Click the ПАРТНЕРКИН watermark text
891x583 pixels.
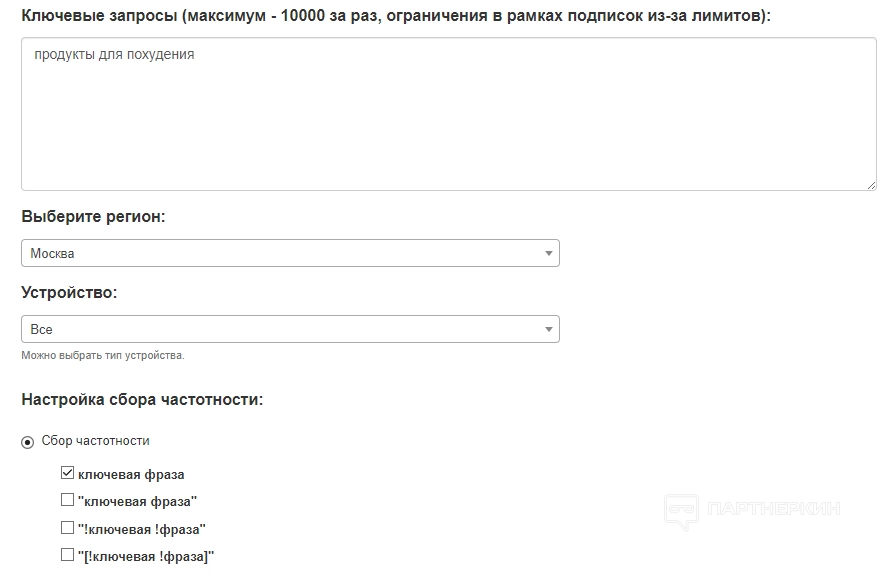tap(773, 509)
